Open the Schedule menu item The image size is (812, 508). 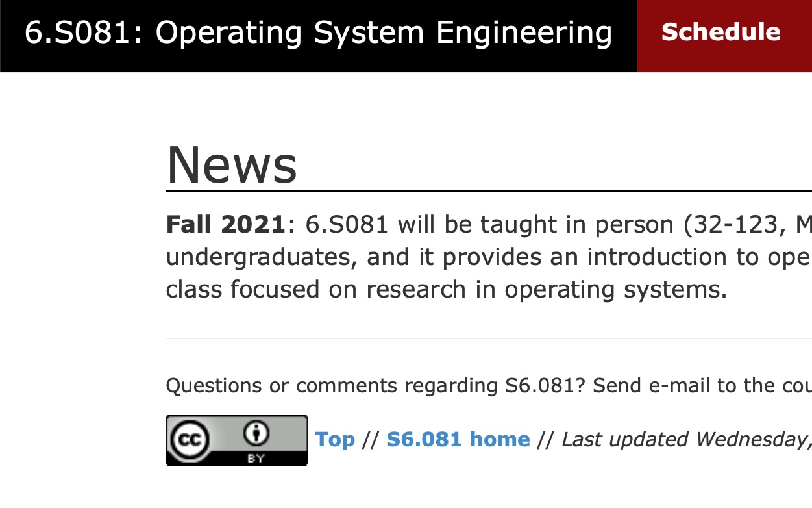point(720,32)
